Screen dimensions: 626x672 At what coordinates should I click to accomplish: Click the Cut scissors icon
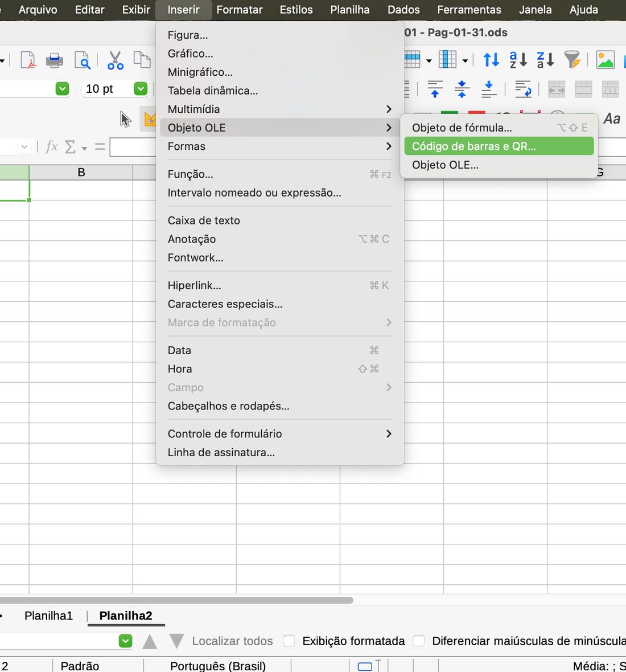pyautogui.click(x=116, y=60)
